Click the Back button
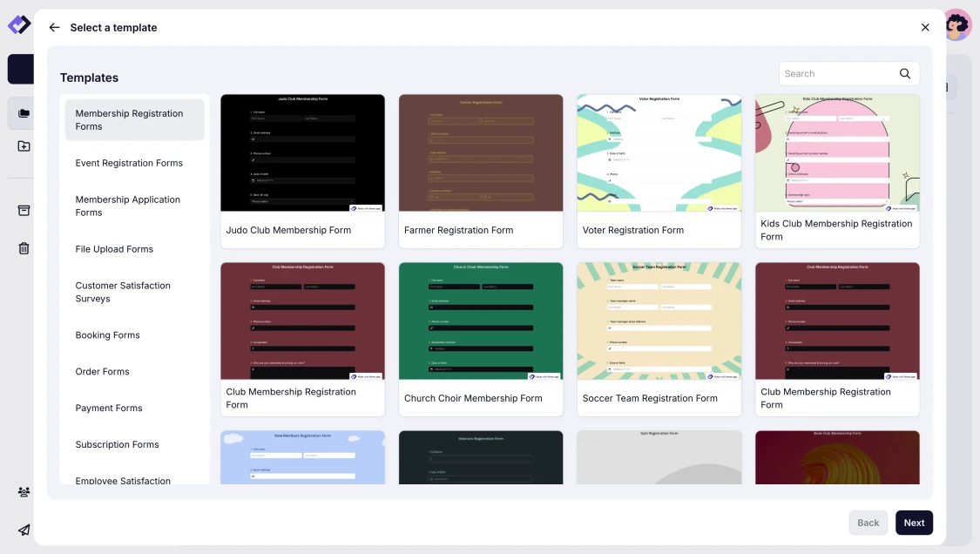The image size is (980, 554). pos(868,522)
